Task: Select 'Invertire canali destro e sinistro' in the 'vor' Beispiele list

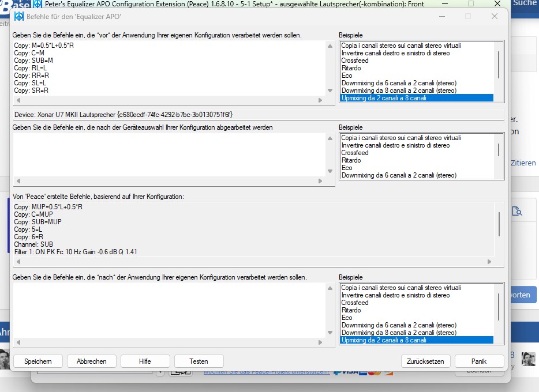Action: pyautogui.click(x=417, y=53)
